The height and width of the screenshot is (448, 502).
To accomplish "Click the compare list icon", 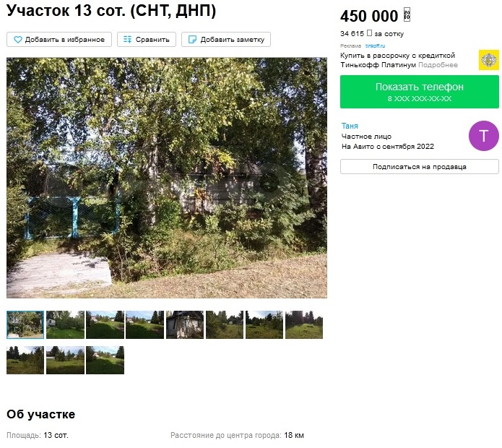I will [127, 40].
